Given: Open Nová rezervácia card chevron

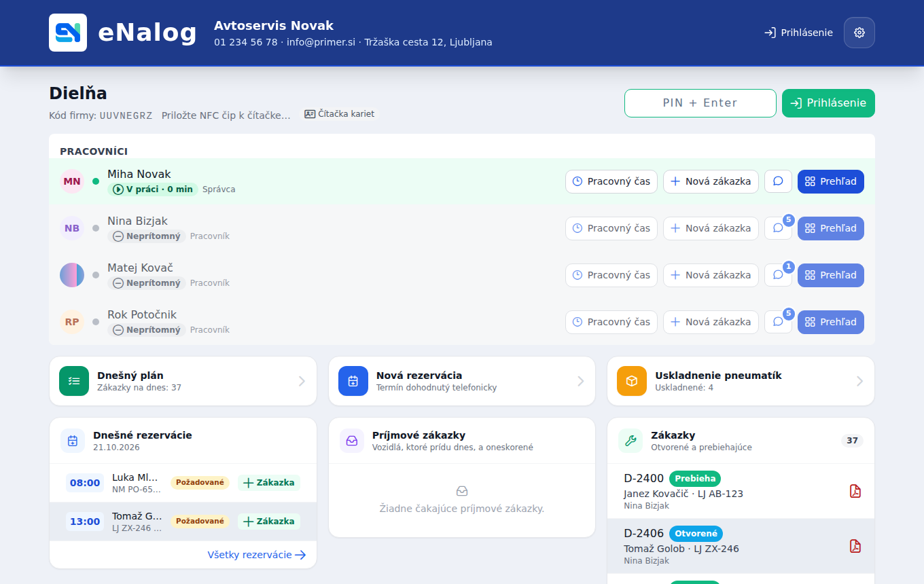Looking at the screenshot, I should tap(581, 381).
